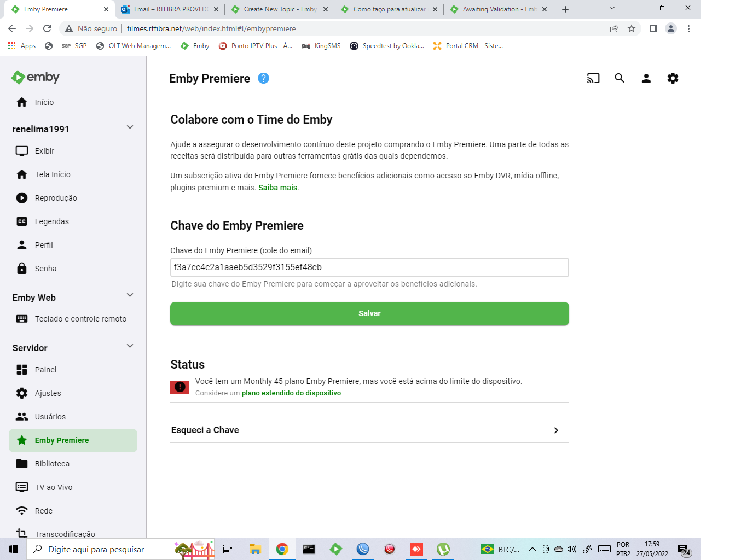The width and height of the screenshot is (741, 560).
Task: Open a new browser tab
Action: click(565, 9)
